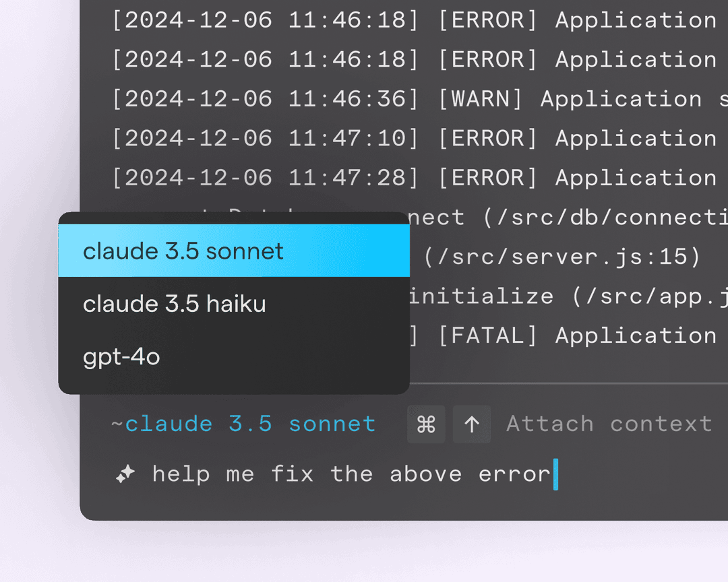Click the [WARN] tag in the log

coord(481,100)
